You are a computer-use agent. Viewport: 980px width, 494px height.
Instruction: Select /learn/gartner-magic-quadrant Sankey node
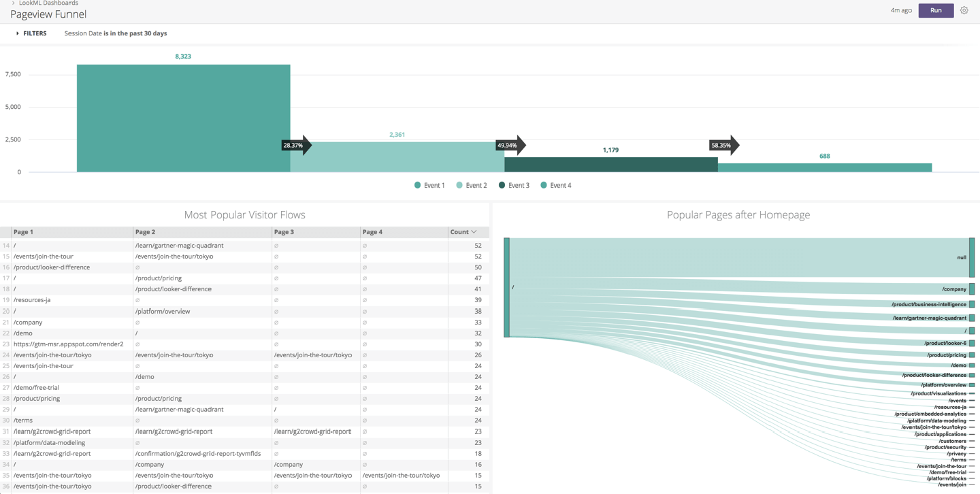point(972,318)
